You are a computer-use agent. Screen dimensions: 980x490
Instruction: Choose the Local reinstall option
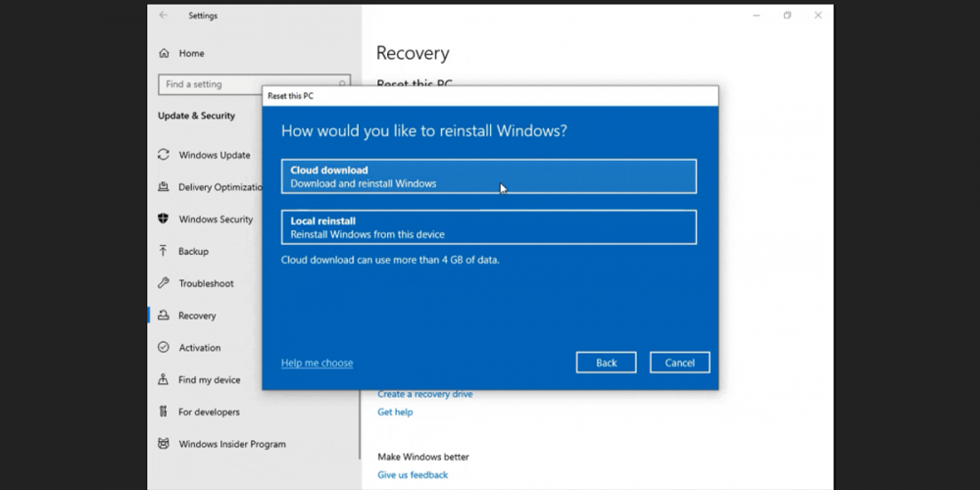[488, 227]
